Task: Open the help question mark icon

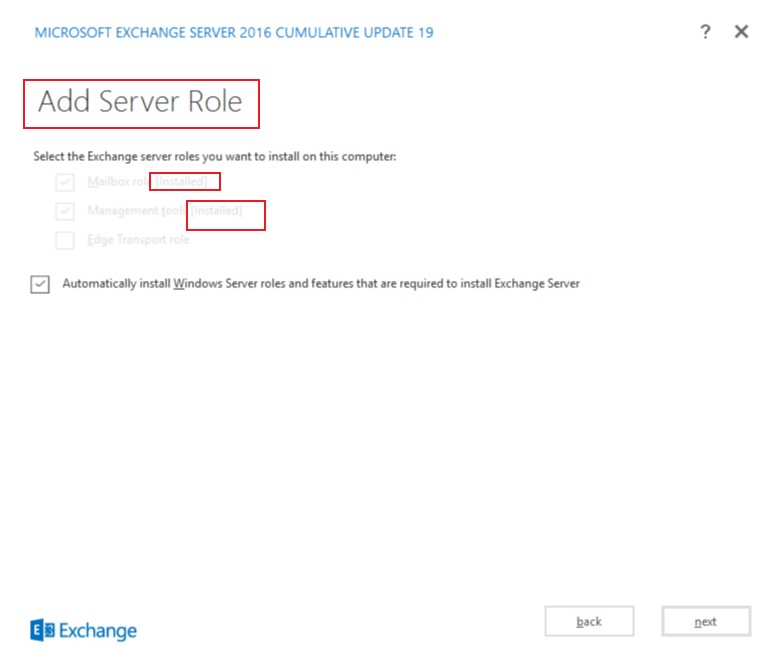Action: click(x=705, y=32)
